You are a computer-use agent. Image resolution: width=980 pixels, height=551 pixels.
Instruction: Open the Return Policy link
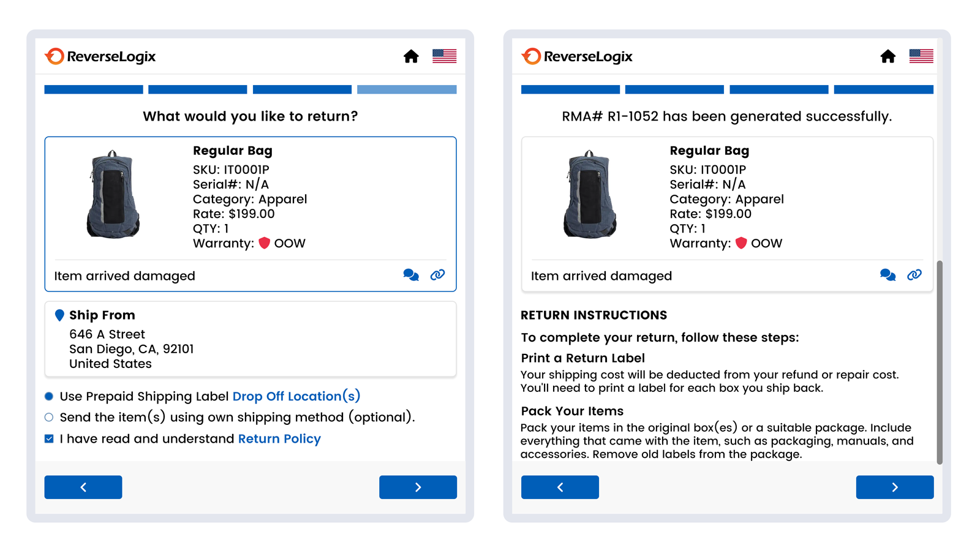[x=279, y=438]
